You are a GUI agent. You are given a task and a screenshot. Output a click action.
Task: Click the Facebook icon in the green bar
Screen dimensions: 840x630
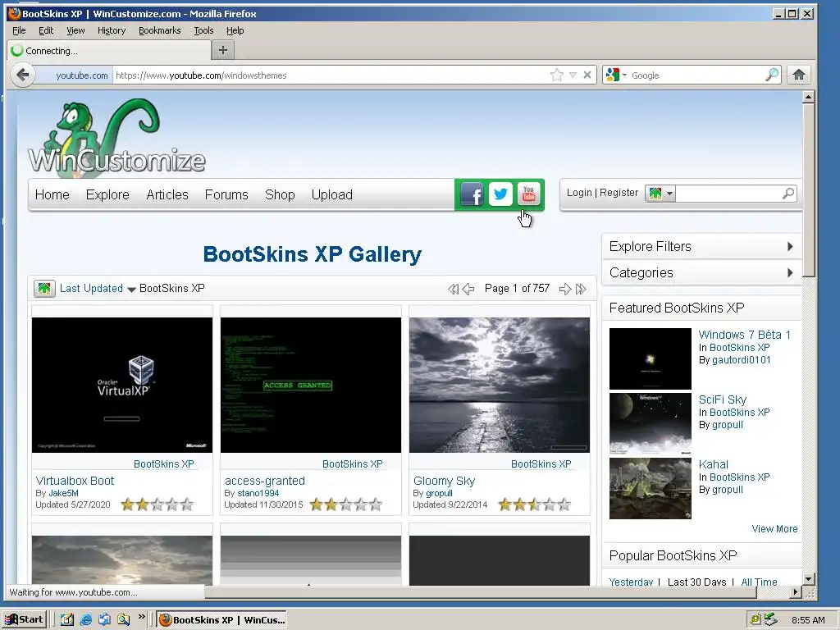pos(472,194)
